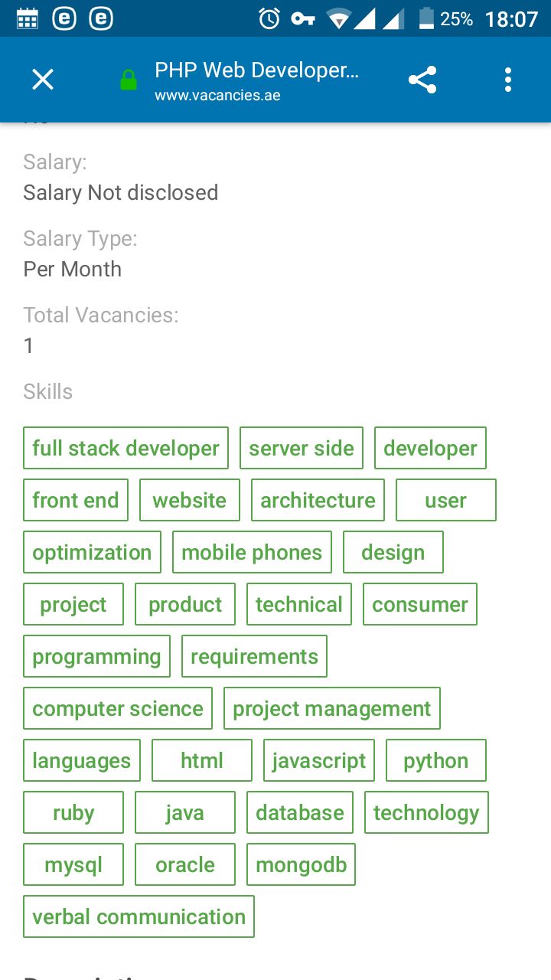The image size is (551, 980).
Task: Choose the 'mongodb' skill tag
Action: pyautogui.click(x=302, y=864)
